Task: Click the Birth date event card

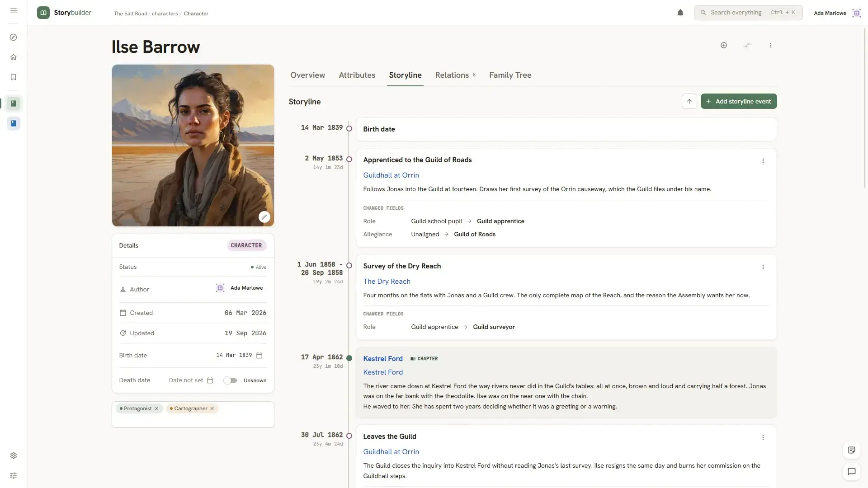Action: [x=566, y=129]
